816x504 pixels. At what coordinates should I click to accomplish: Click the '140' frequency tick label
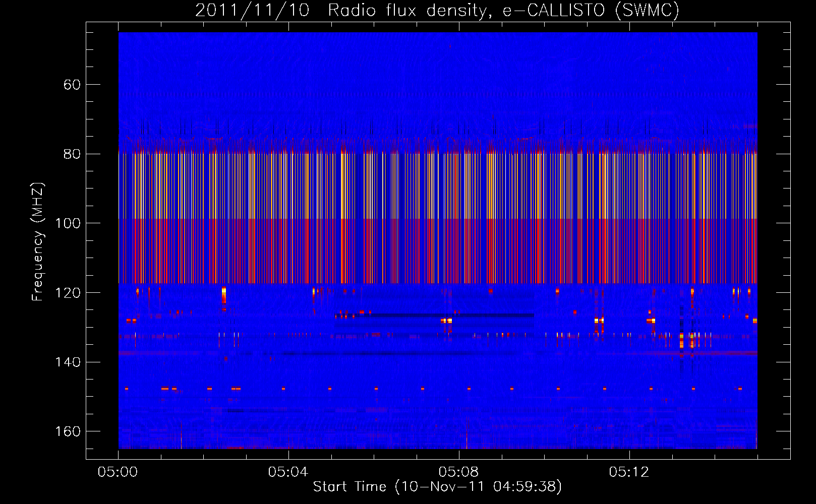tap(69, 362)
